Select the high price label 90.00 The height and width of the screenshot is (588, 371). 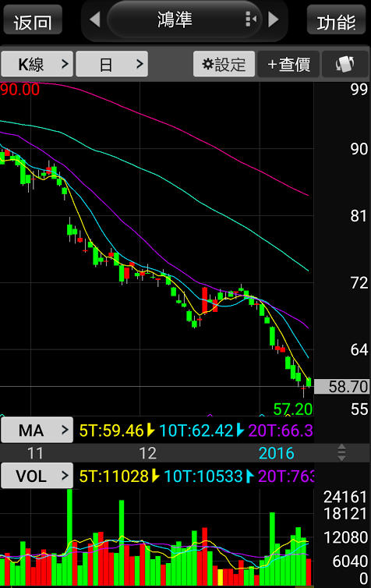click(19, 90)
